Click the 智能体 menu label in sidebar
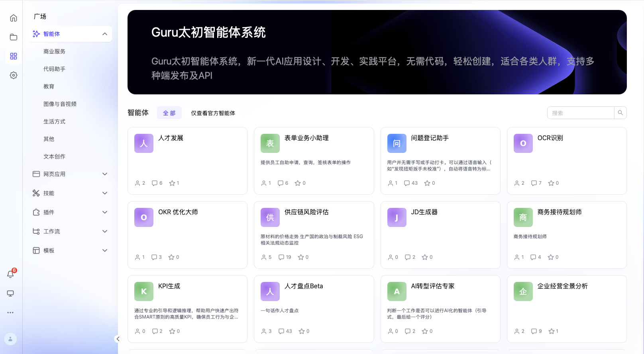Viewport: 644px width, 354px height. (x=52, y=34)
